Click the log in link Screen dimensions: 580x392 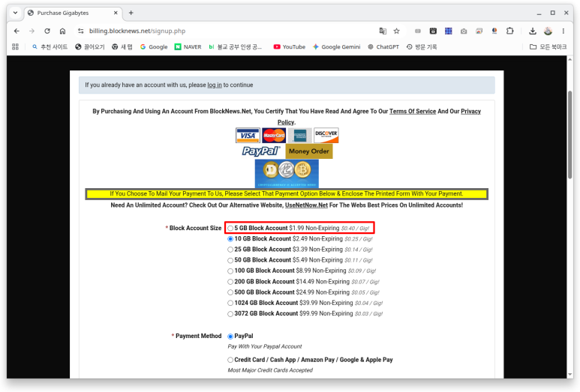tap(215, 85)
